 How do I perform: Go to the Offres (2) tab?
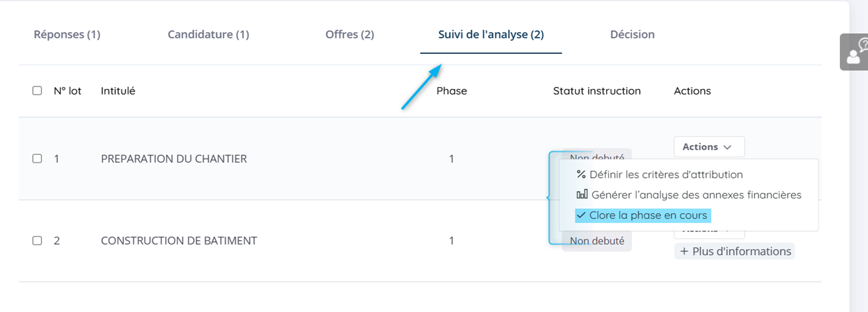350,34
